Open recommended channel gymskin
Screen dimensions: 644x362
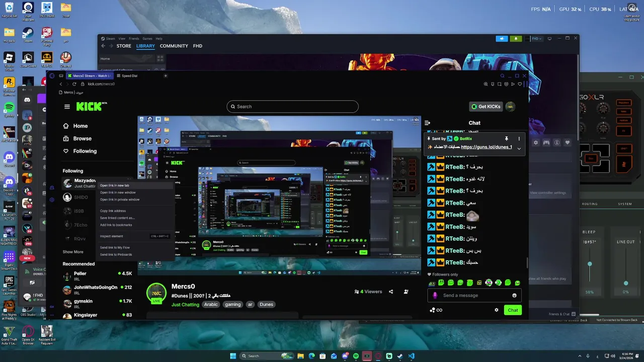click(x=98, y=303)
